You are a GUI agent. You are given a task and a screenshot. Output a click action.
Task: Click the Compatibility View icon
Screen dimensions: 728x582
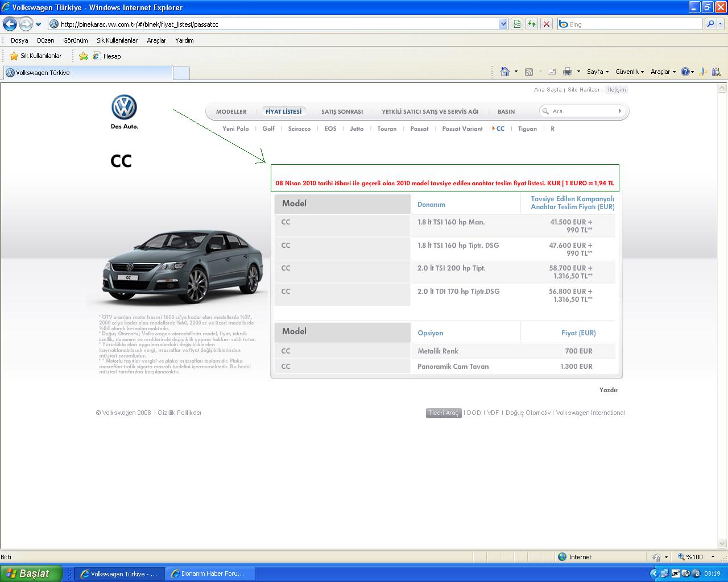point(517,24)
